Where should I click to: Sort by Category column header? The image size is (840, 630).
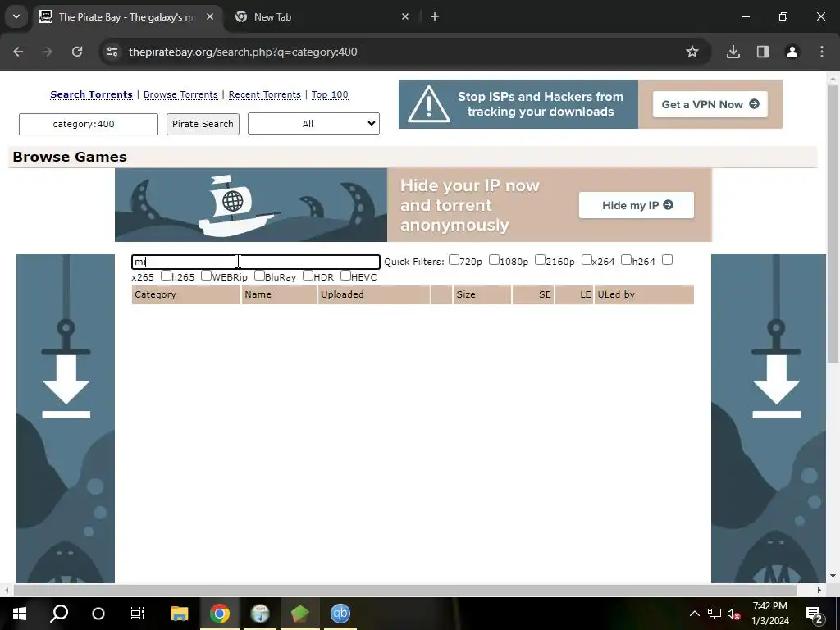pyautogui.click(x=186, y=294)
